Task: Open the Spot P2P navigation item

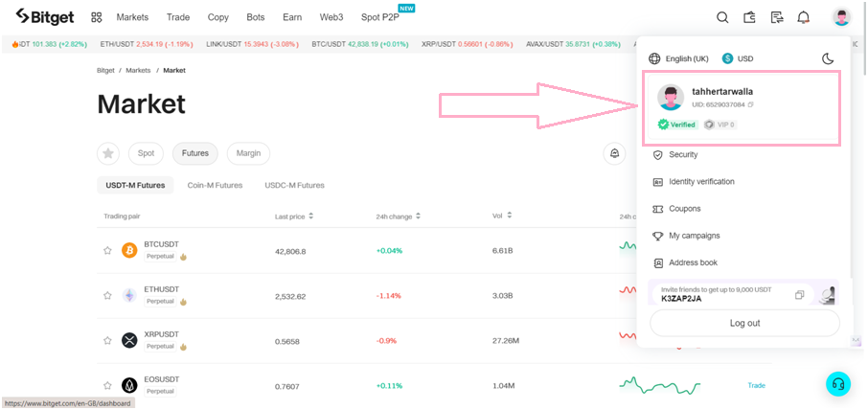Action: click(380, 17)
